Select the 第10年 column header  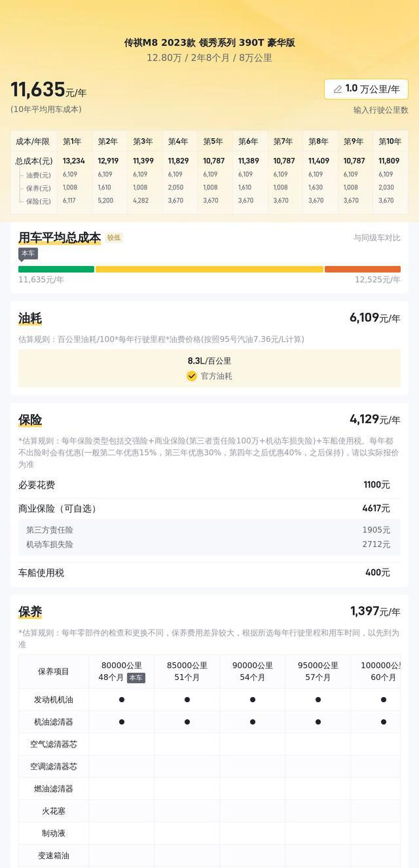pos(390,142)
